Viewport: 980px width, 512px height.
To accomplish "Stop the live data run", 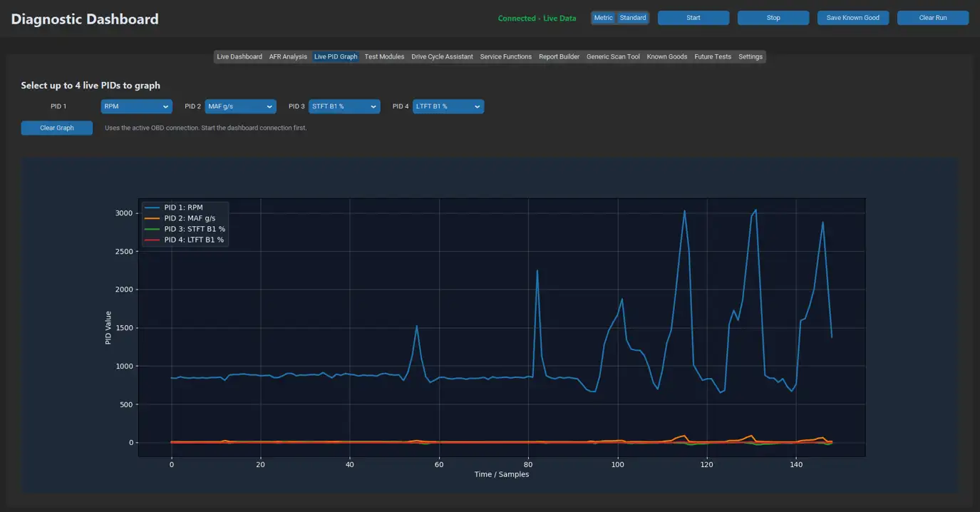I will [773, 18].
